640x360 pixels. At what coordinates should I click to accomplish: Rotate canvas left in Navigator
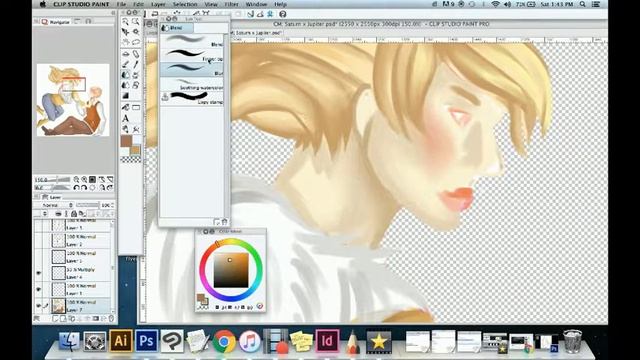click(x=76, y=188)
